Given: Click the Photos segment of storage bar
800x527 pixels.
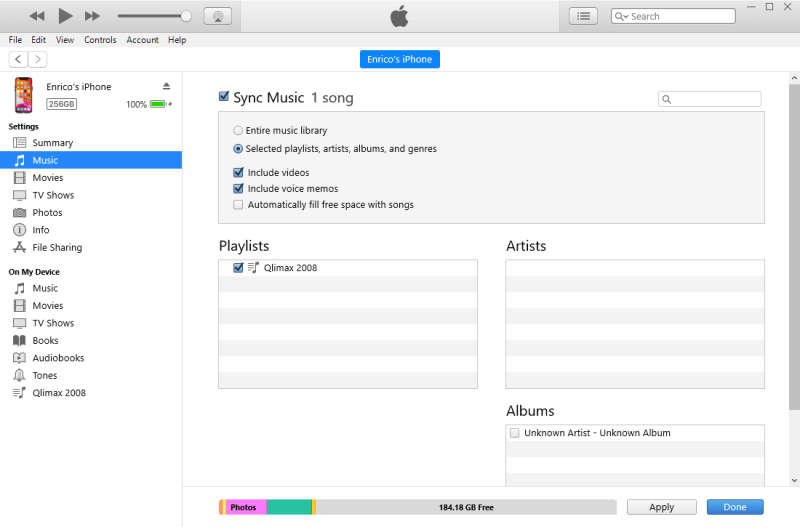Looking at the screenshot, I should [x=245, y=507].
